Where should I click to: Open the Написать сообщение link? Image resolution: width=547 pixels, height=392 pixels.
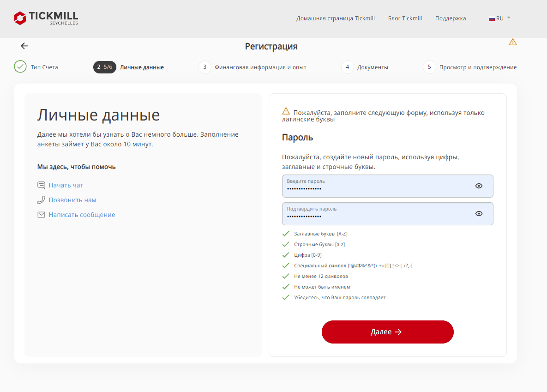[82, 215]
